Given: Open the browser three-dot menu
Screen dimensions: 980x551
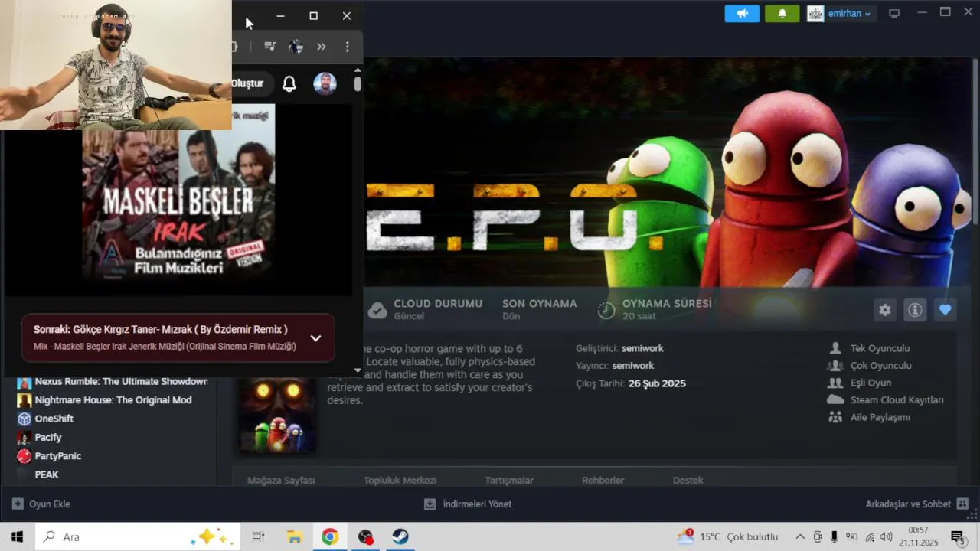Looking at the screenshot, I should tap(348, 47).
